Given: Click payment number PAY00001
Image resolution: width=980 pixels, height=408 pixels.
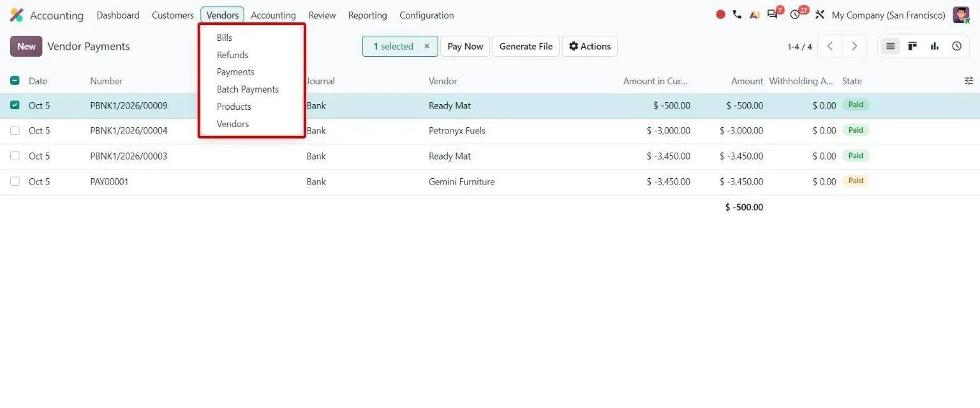Looking at the screenshot, I should click(109, 181).
